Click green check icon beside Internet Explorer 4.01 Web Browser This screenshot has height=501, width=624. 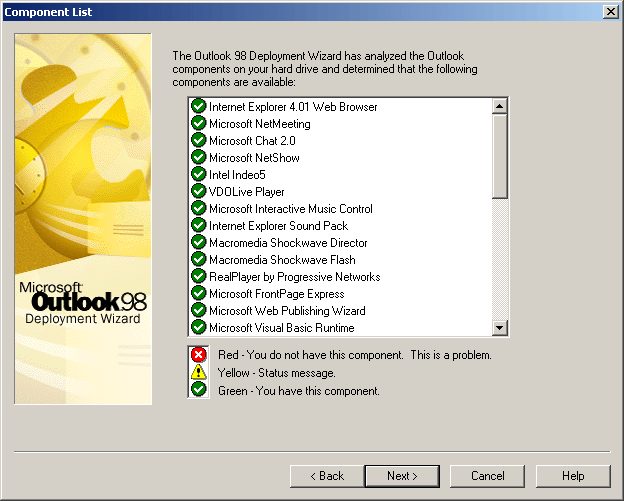198,106
